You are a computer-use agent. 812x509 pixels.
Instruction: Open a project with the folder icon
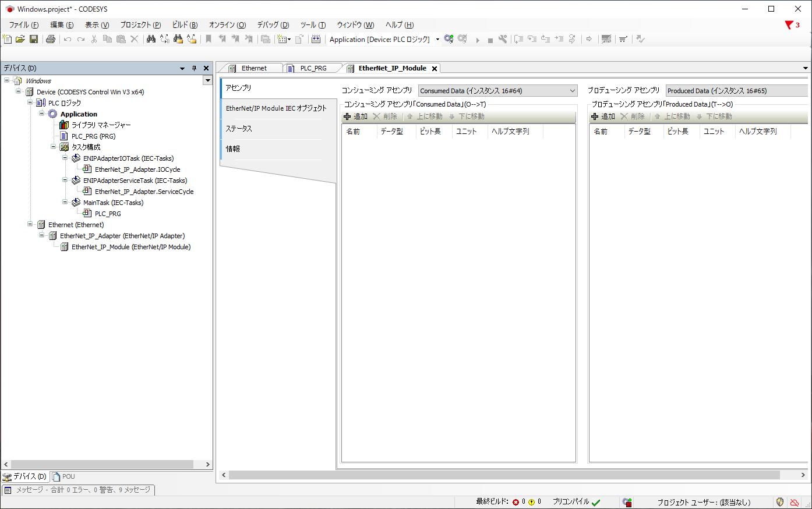point(20,39)
